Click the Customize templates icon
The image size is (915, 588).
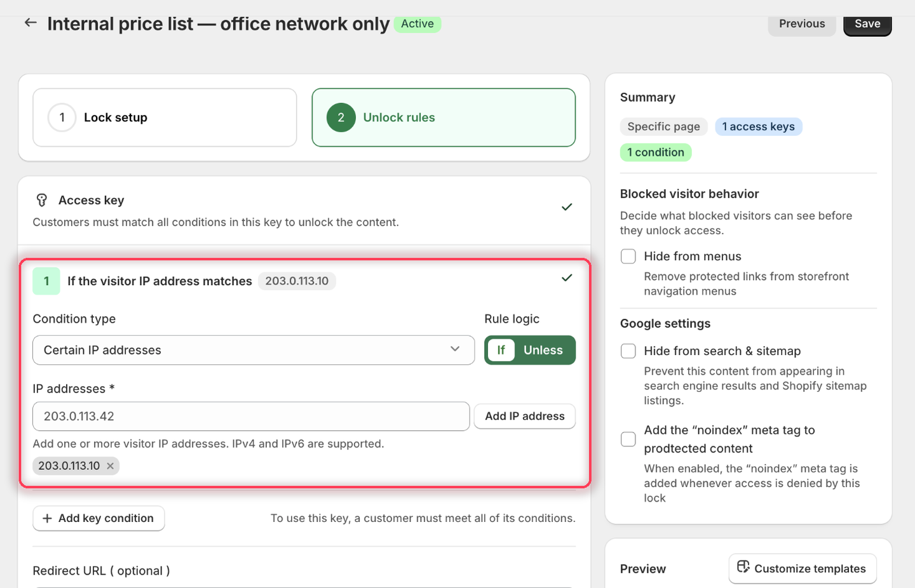[x=743, y=566]
